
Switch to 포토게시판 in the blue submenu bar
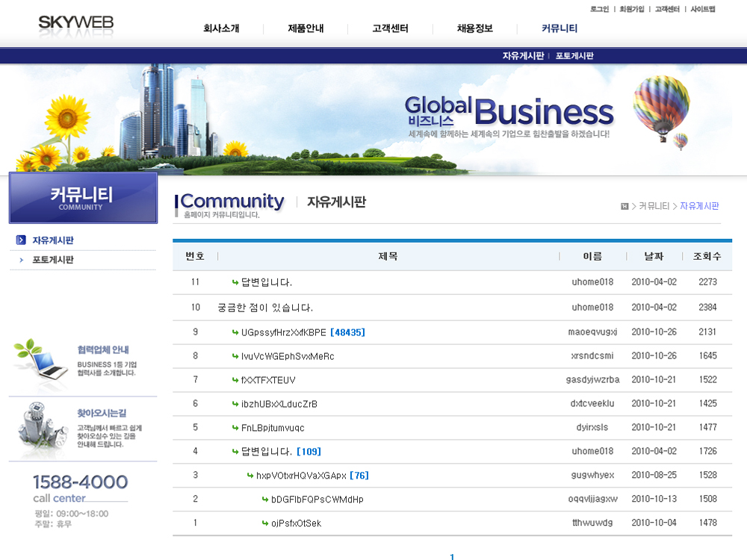[x=574, y=56]
